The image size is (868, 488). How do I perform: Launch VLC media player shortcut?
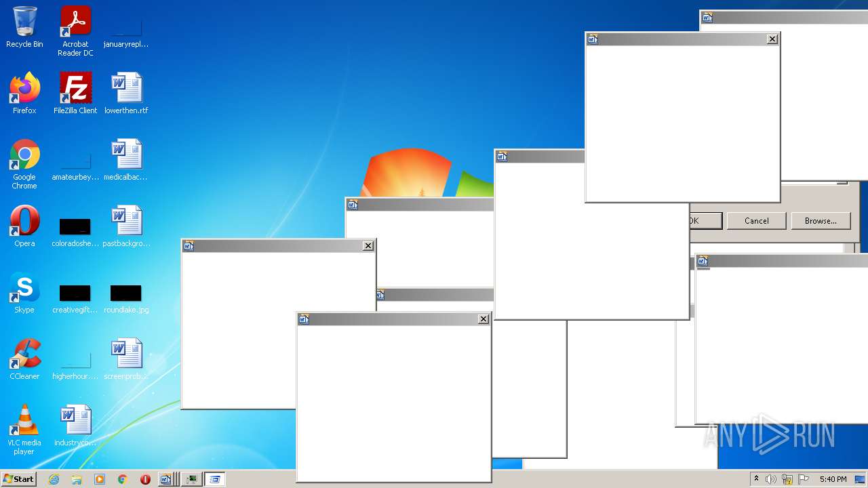(x=24, y=430)
